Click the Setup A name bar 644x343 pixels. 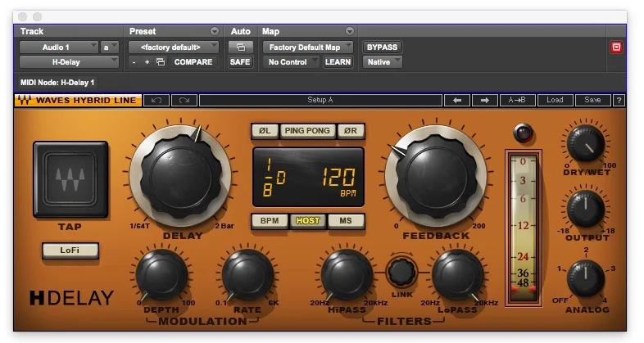[320, 100]
